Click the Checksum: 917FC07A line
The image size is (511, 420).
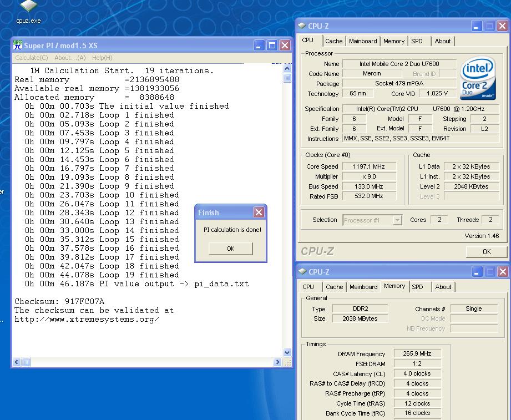[x=59, y=301]
